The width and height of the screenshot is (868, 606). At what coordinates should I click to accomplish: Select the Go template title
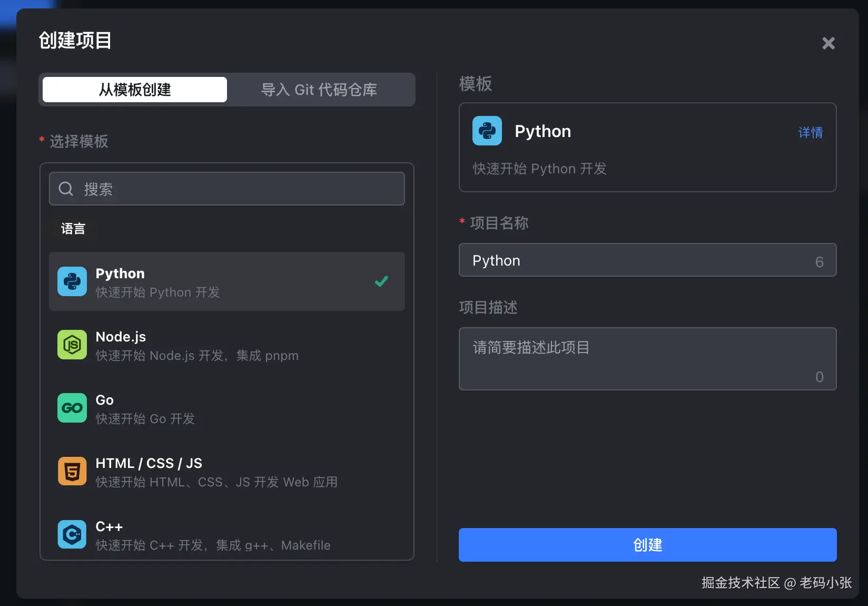coord(104,400)
